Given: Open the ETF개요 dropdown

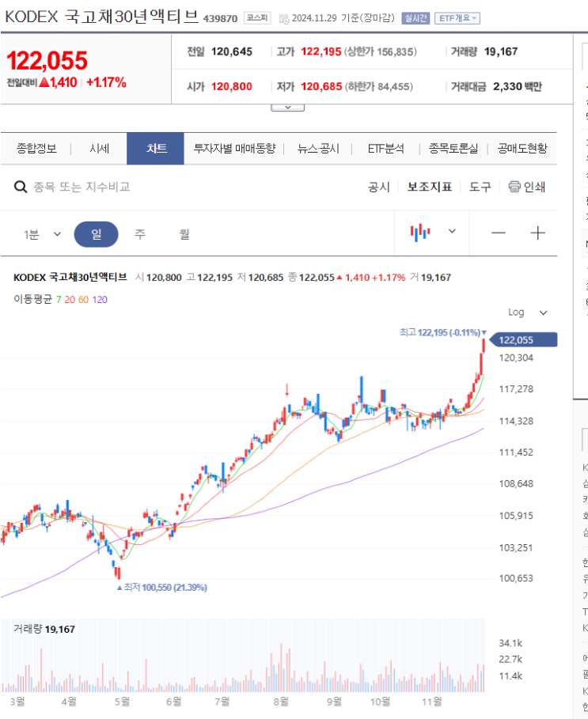Looking at the screenshot, I should pos(457,18).
